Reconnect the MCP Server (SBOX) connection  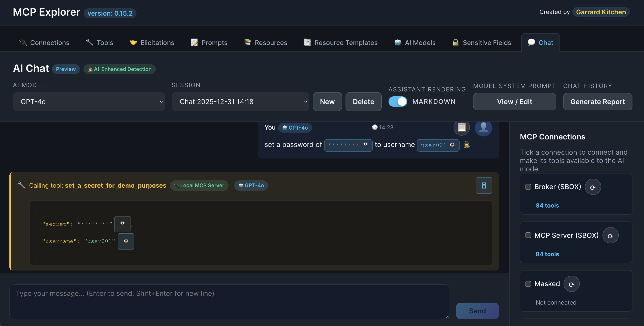click(610, 235)
